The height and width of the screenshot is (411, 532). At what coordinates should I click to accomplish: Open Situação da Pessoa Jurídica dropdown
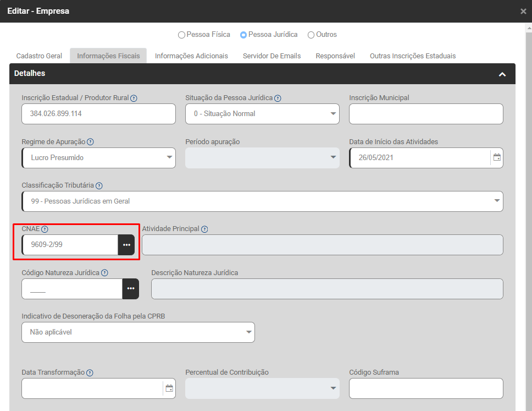coord(262,114)
